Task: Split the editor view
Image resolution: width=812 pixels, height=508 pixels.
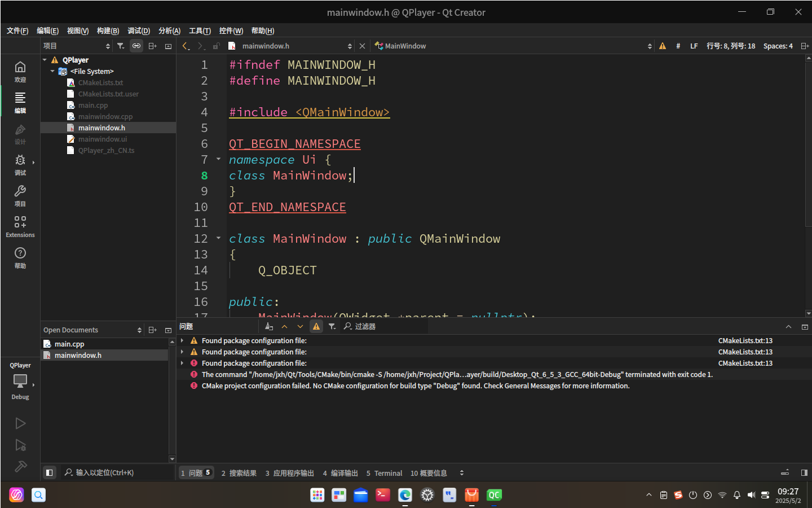Action: point(805,46)
